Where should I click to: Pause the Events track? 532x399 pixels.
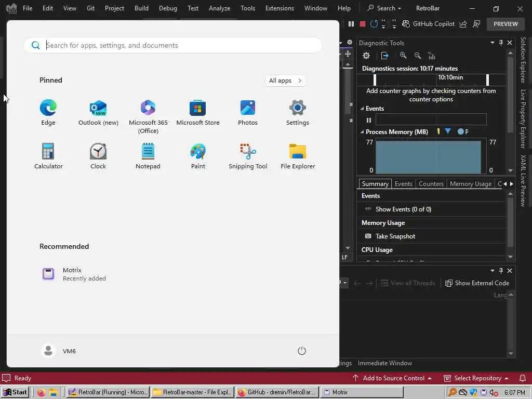(x=369, y=120)
